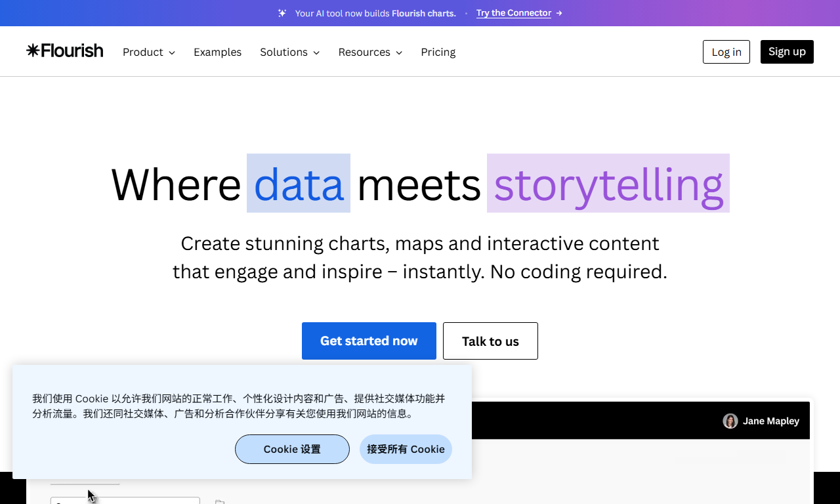Click the Sign up button
This screenshot has height=504, width=840.
pos(787,52)
